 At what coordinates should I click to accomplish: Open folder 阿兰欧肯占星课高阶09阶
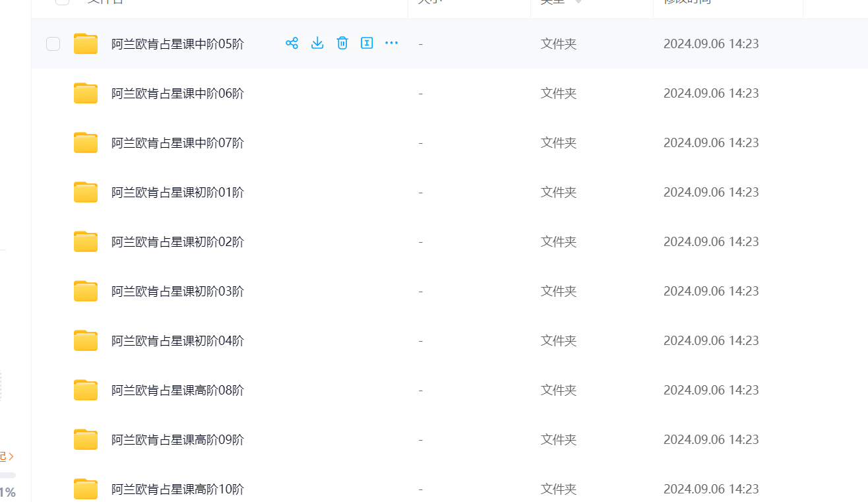coord(177,440)
